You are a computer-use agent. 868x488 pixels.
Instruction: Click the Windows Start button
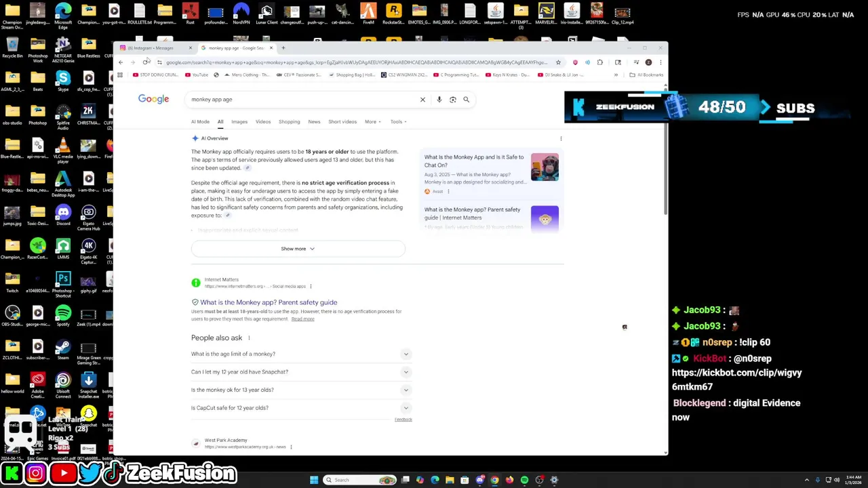coord(314,480)
